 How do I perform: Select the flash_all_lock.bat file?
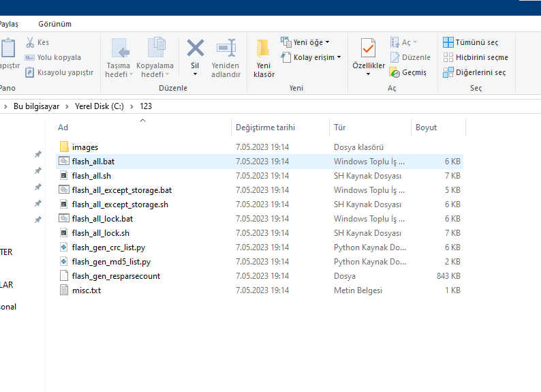click(102, 219)
